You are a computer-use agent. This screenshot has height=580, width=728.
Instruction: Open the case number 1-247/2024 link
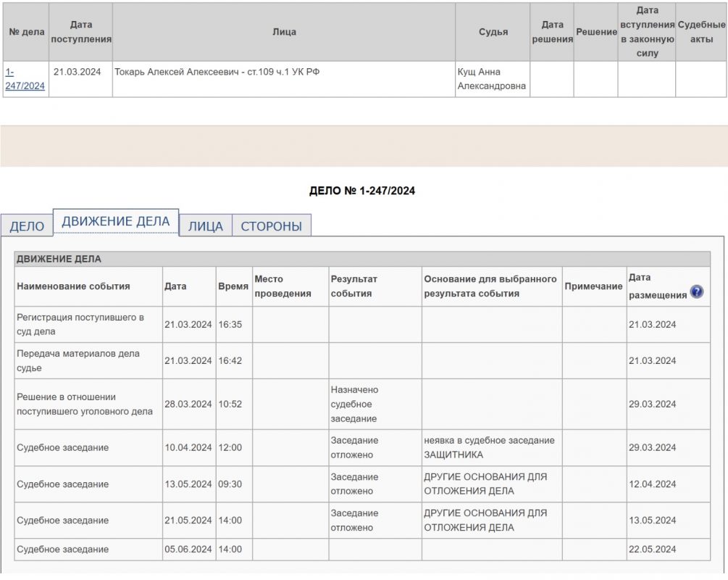point(25,79)
